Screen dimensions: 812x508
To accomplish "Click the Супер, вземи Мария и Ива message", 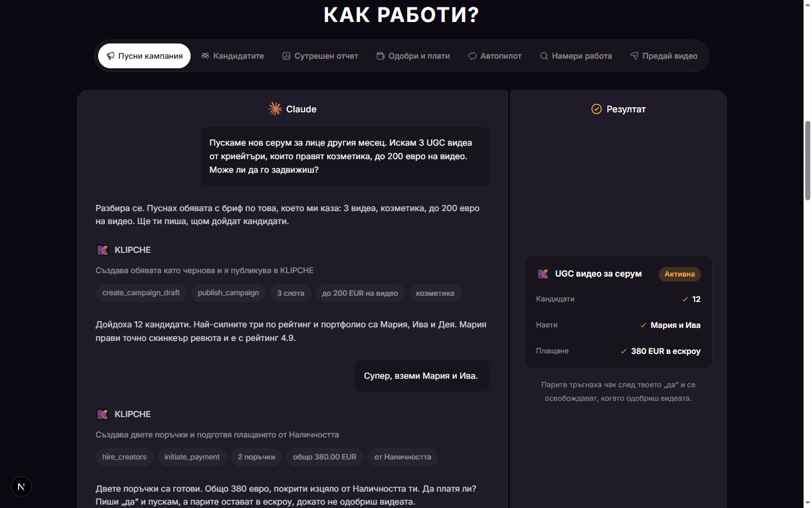I will [x=421, y=376].
